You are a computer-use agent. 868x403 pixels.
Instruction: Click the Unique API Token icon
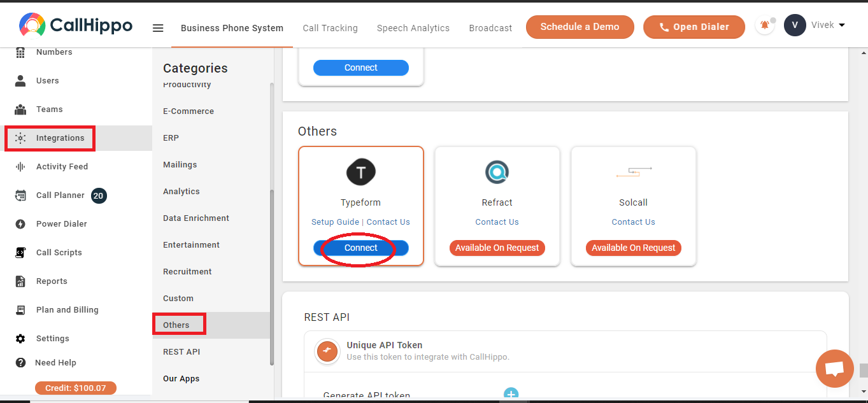[x=327, y=351]
